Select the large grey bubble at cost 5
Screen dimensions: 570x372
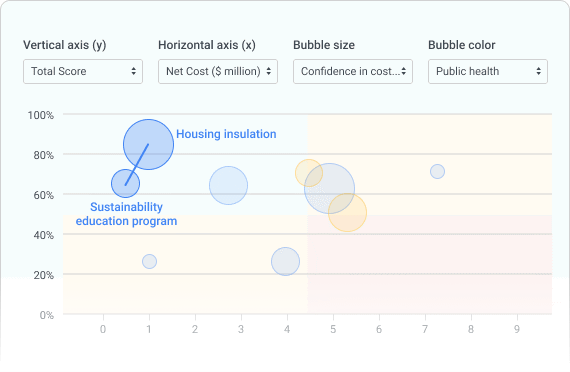pyautogui.click(x=329, y=189)
